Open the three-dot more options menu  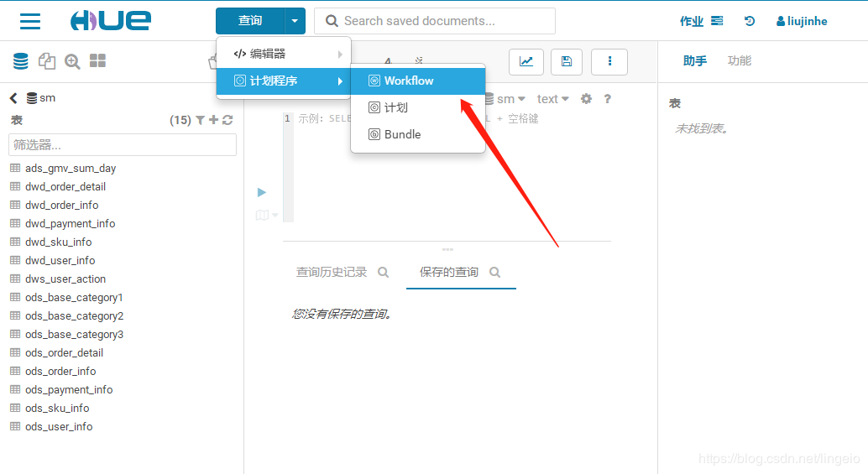(x=609, y=61)
